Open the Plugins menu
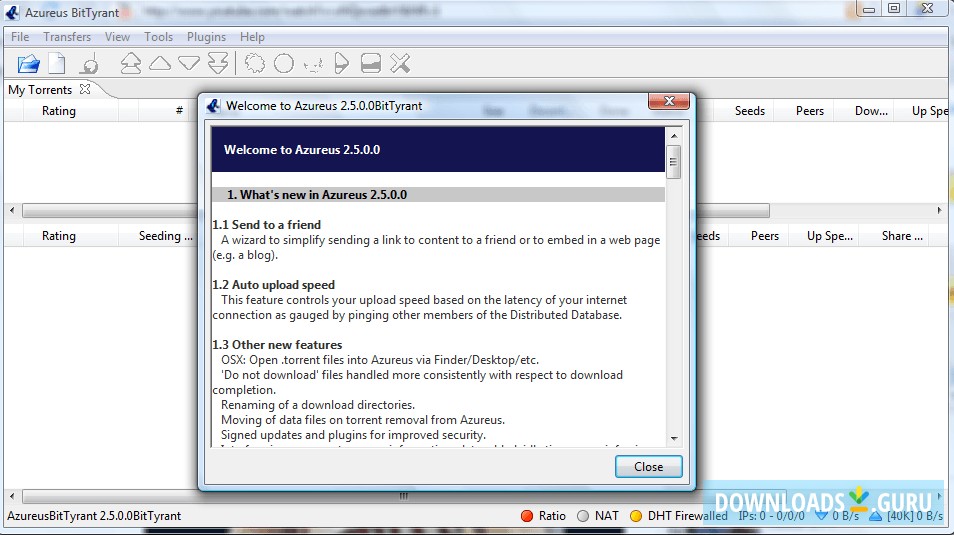 coord(206,37)
